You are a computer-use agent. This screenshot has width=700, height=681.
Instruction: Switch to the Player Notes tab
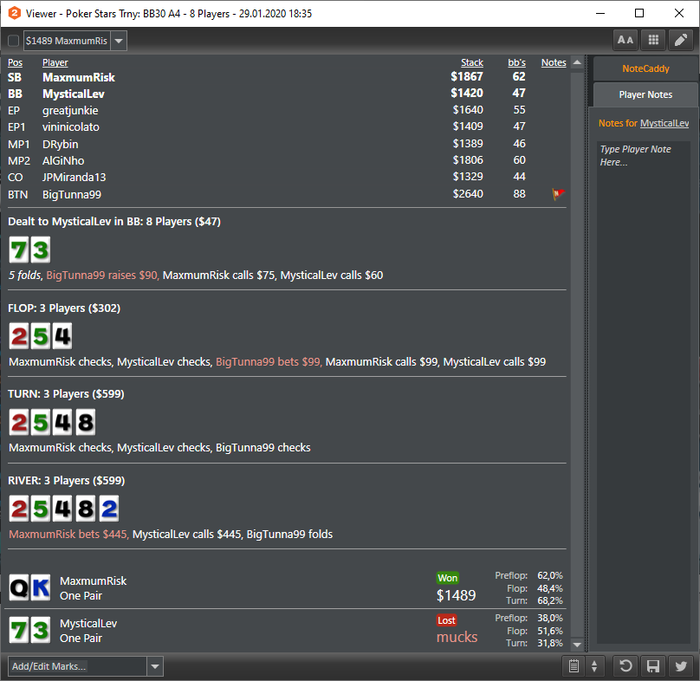click(646, 95)
